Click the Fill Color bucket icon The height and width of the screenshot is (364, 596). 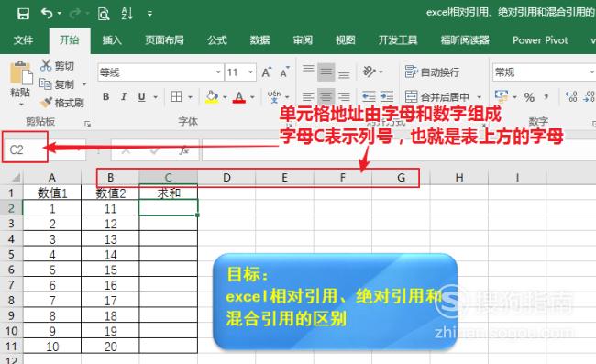(212, 97)
